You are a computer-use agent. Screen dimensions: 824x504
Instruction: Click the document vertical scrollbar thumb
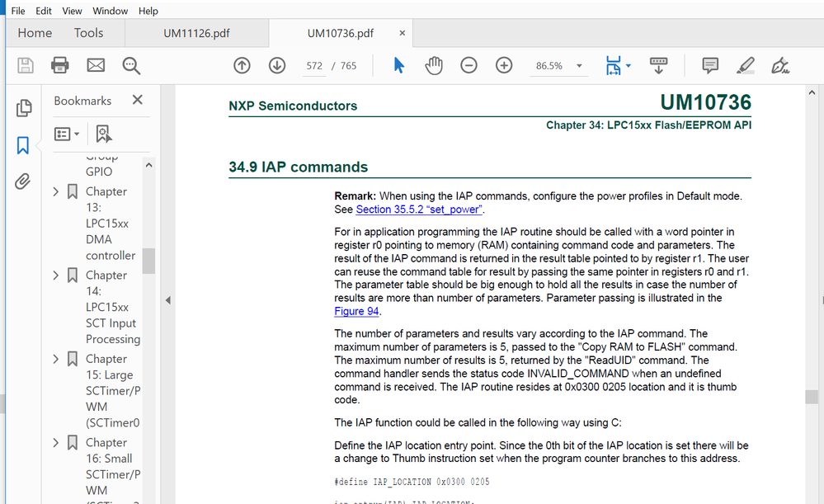pos(812,397)
